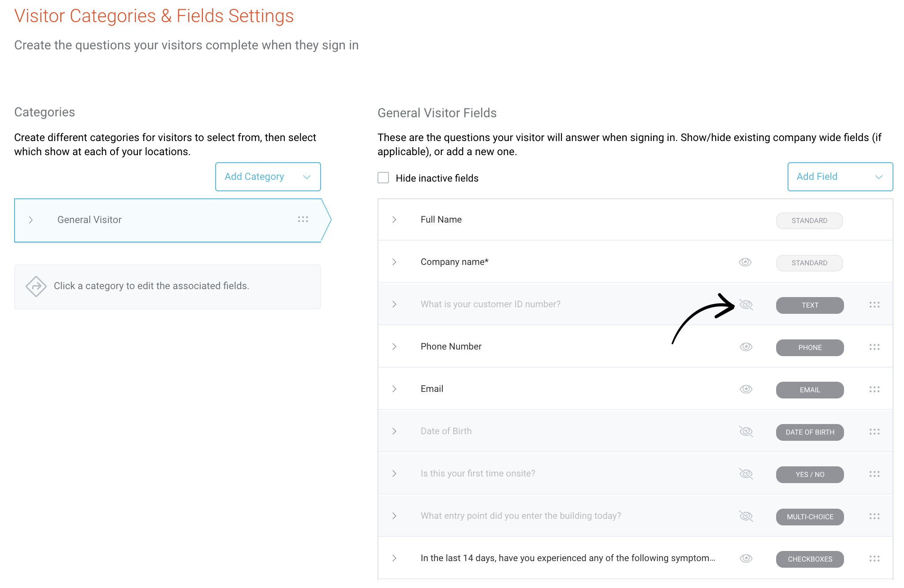Click the direction sign icon in hint box

36,287
